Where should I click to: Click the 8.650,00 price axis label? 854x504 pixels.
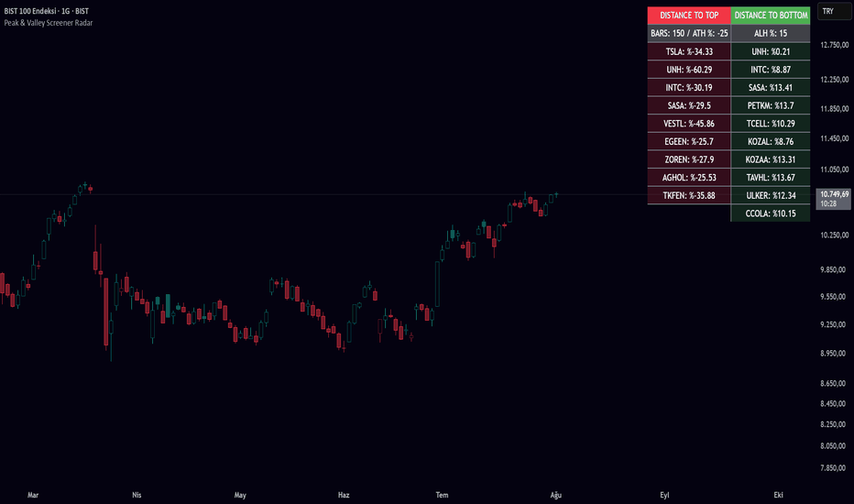[x=835, y=384]
